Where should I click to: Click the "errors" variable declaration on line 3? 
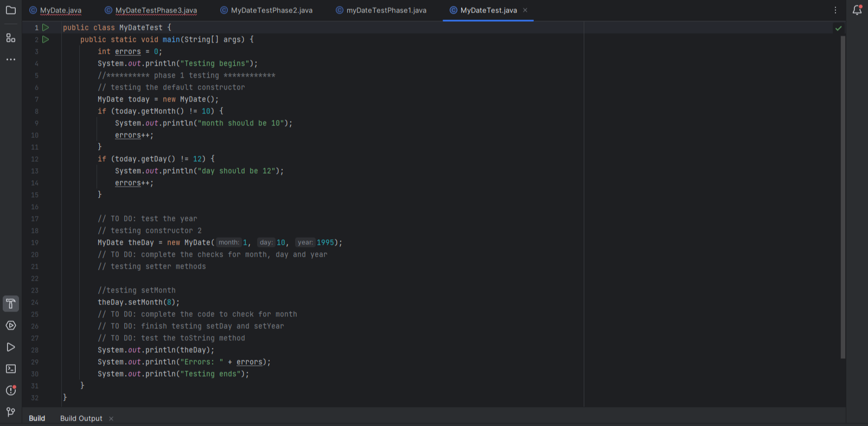tap(127, 52)
